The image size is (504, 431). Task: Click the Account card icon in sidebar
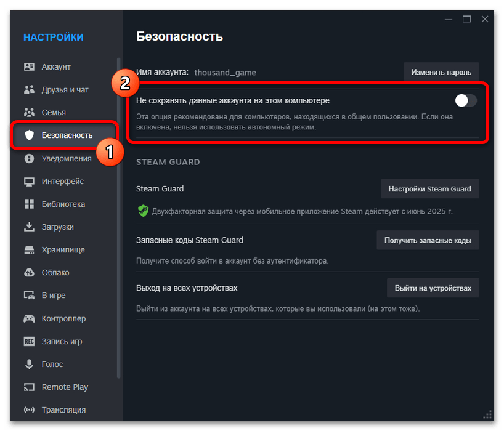point(29,66)
